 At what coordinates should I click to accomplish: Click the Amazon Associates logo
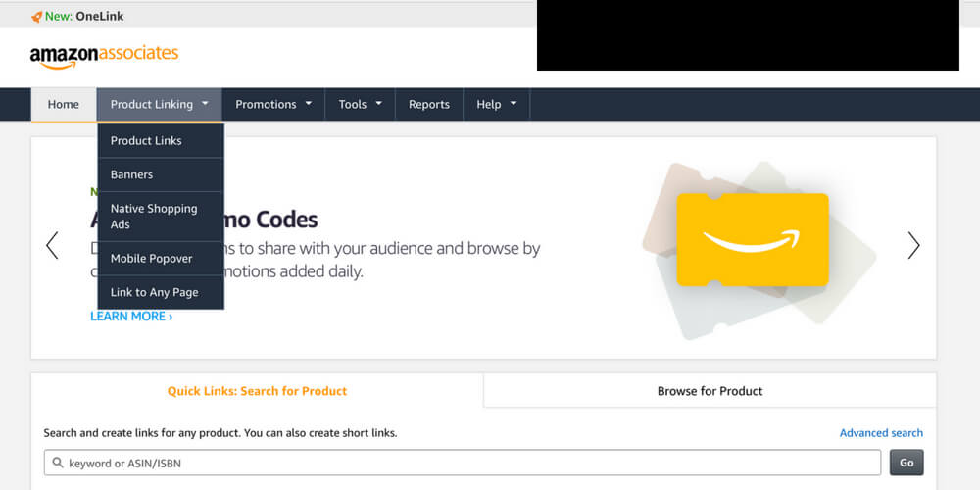(104, 56)
